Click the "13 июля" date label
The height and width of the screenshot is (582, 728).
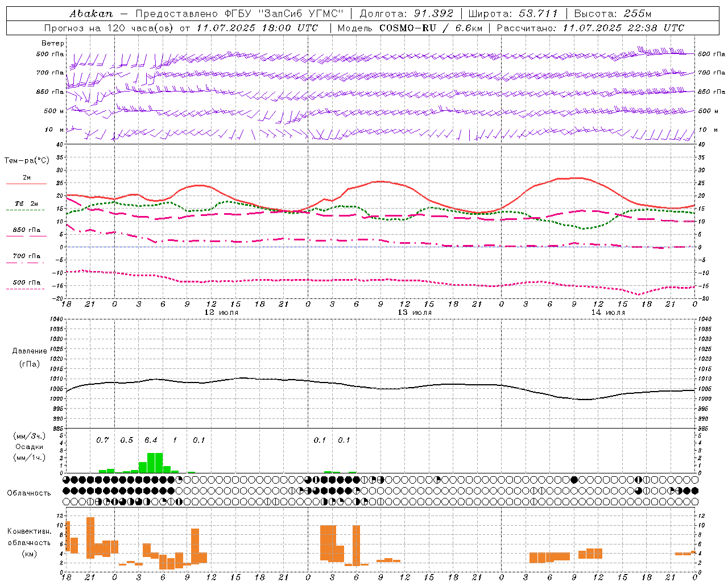click(415, 313)
